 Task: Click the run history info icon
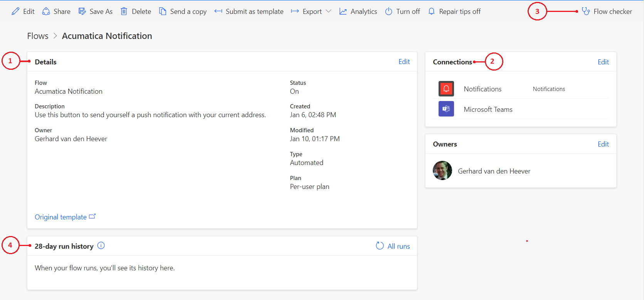click(x=101, y=246)
